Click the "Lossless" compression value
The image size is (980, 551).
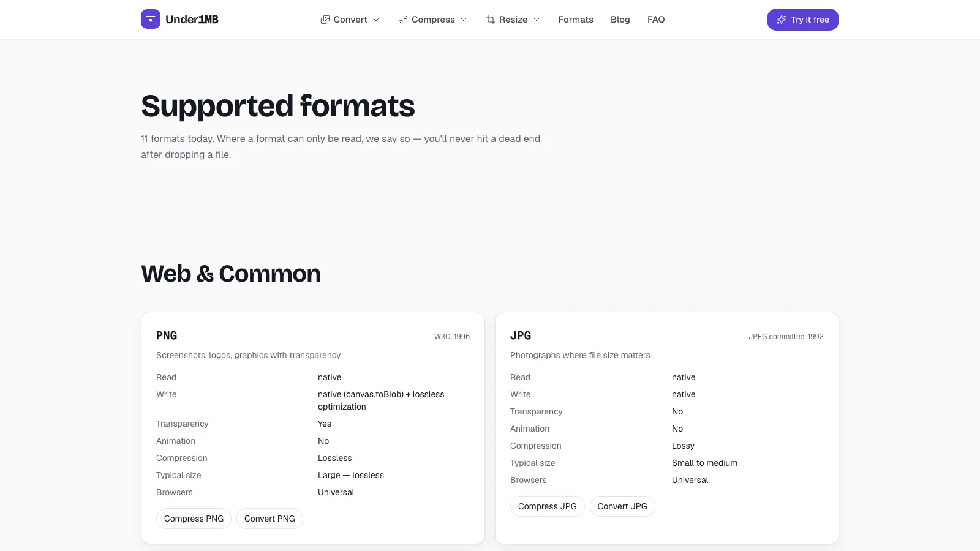click(335, 458)
